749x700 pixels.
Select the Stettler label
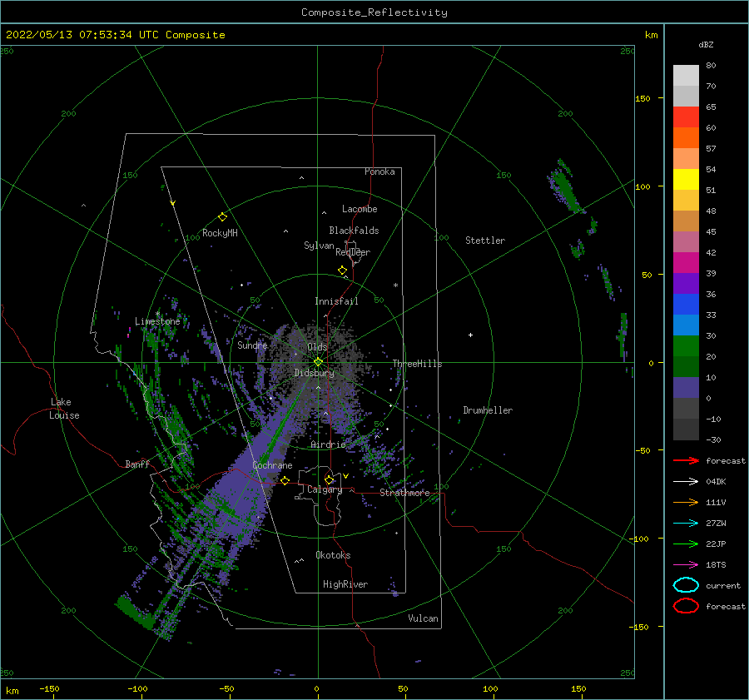[x=485, y=241]
